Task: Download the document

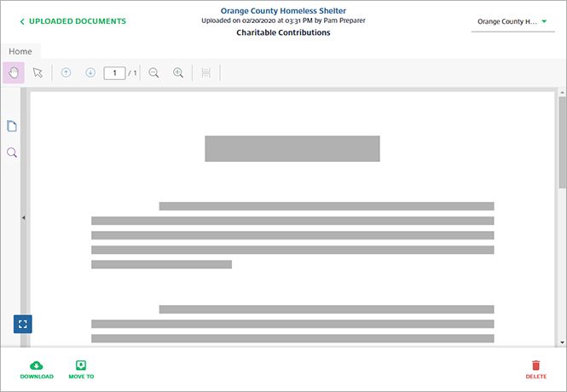Action: click(37, 370)
